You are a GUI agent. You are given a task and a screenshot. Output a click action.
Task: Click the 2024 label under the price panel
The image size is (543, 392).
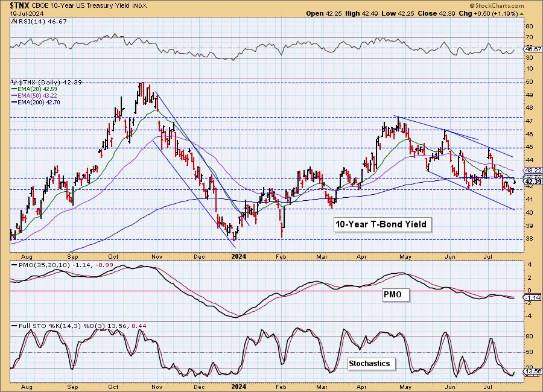(x=238, y=256)
